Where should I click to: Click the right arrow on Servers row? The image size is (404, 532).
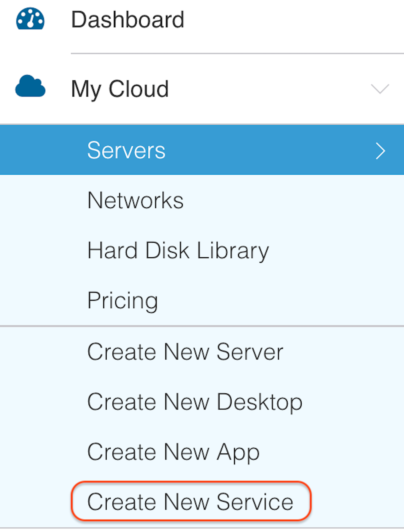[x=380, y=151]
